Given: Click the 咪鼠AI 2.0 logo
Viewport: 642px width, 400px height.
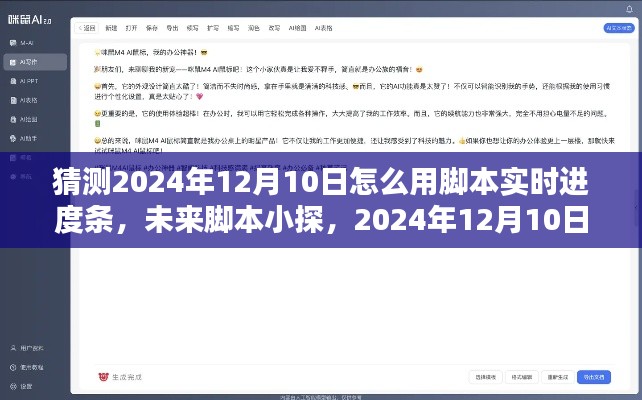Looking at the screenshot, I should [x=30, y=19].
